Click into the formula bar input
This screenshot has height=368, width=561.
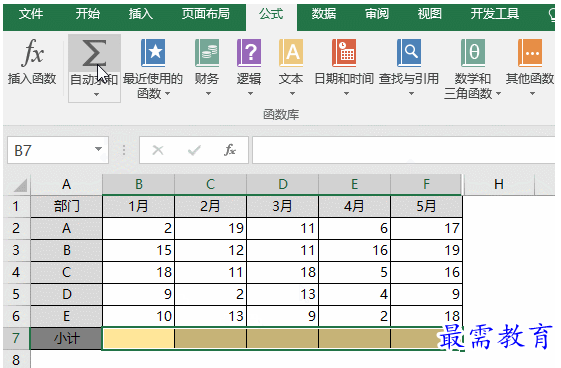pos(404,150)
